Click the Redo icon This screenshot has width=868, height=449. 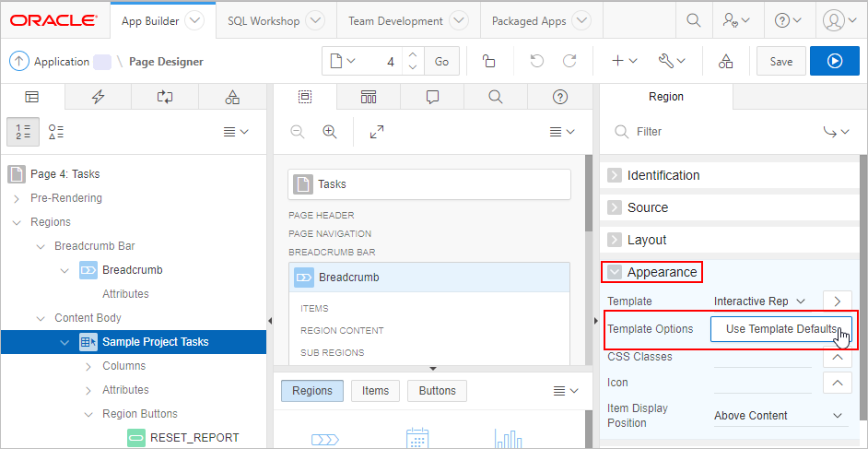pyautogui.click(x=569, y=61)
